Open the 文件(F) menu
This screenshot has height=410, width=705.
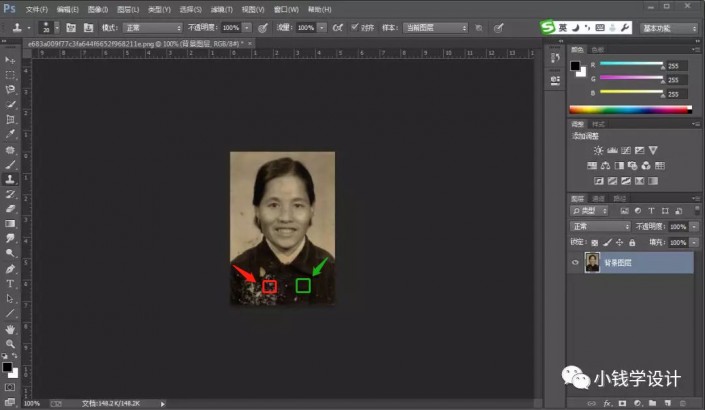click(36, 9)
